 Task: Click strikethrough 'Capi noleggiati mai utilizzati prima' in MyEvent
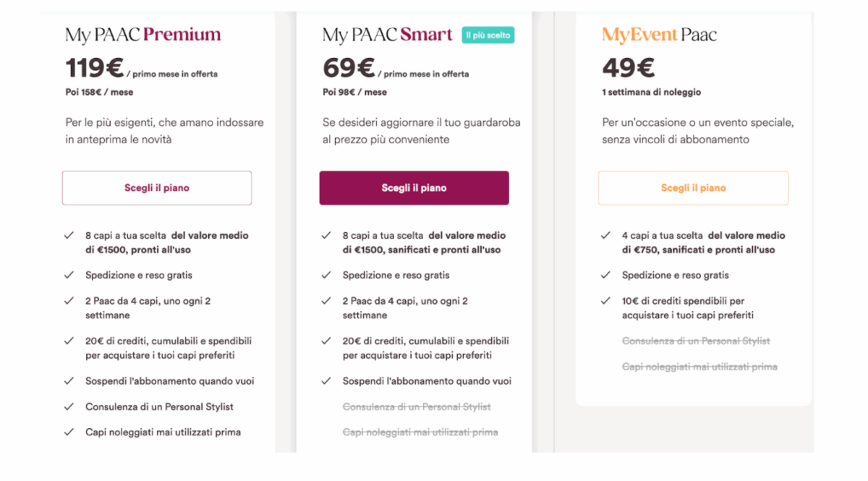pos(699,367)
